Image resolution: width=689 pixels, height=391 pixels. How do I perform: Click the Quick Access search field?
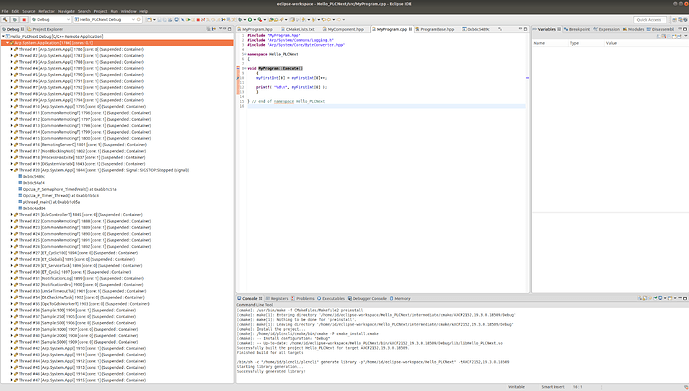pos(649,20)
